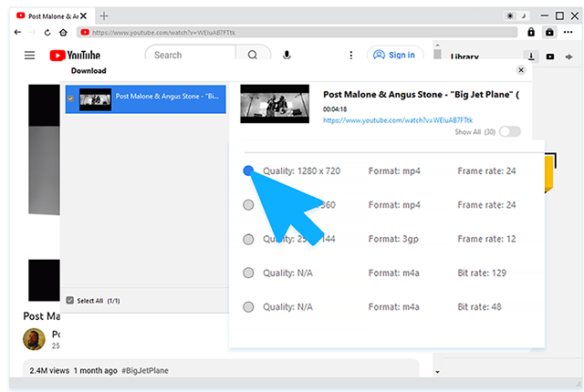The height and width of the screenshot is (392, 584).
Task: Click the YouTube logo
Action: pyautogui.click(x=75, y=56)
